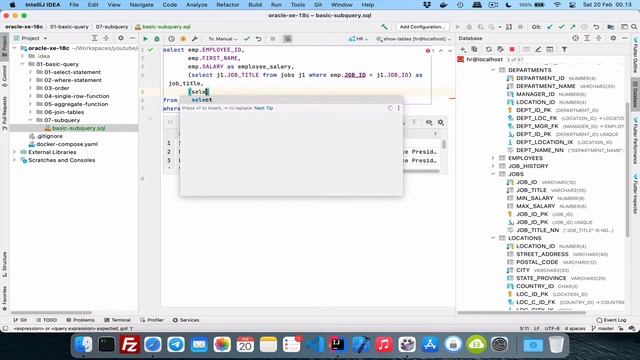Click Git Update Project arrow
This screenshot has width=640, height=360.
tap(550, 27)
